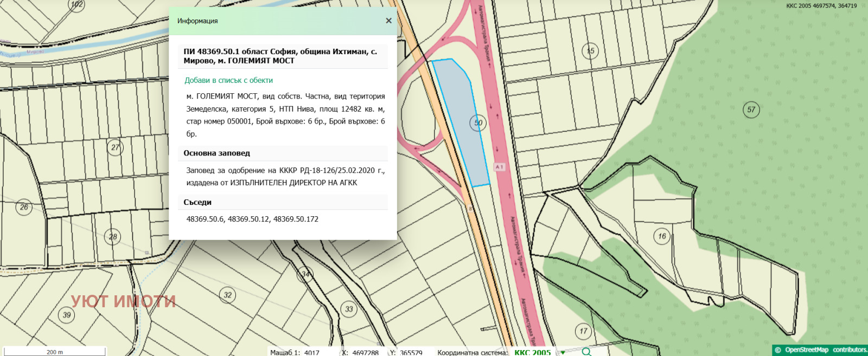Click 'Добави в списък с обекти' link

[228, 80]
